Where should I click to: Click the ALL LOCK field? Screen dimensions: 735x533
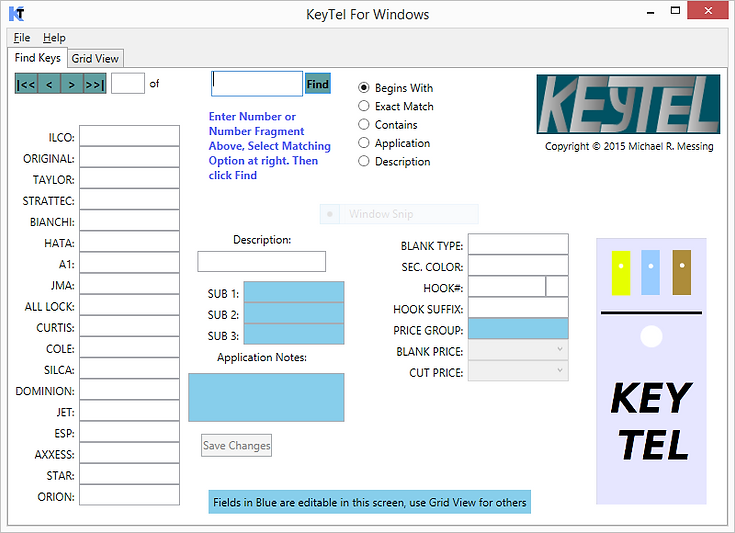[129, 305]
